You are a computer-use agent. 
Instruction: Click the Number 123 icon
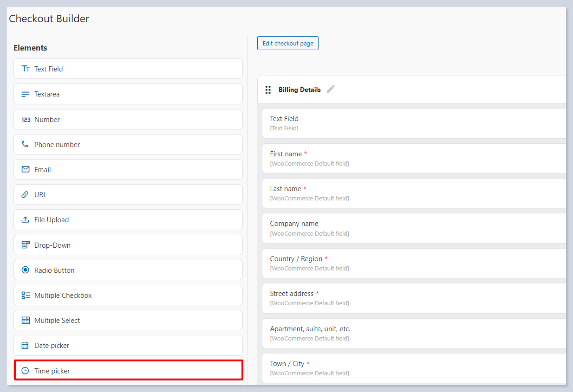click(x=26, y=120)
